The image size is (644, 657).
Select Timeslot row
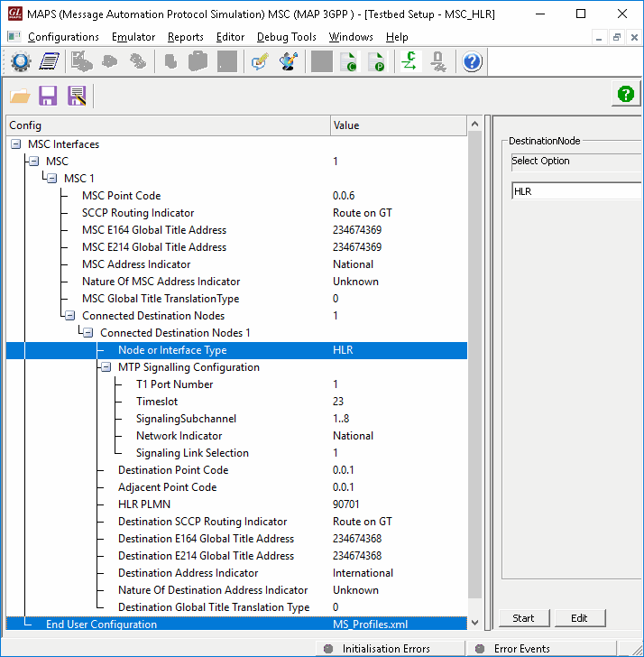coord(236,402)
